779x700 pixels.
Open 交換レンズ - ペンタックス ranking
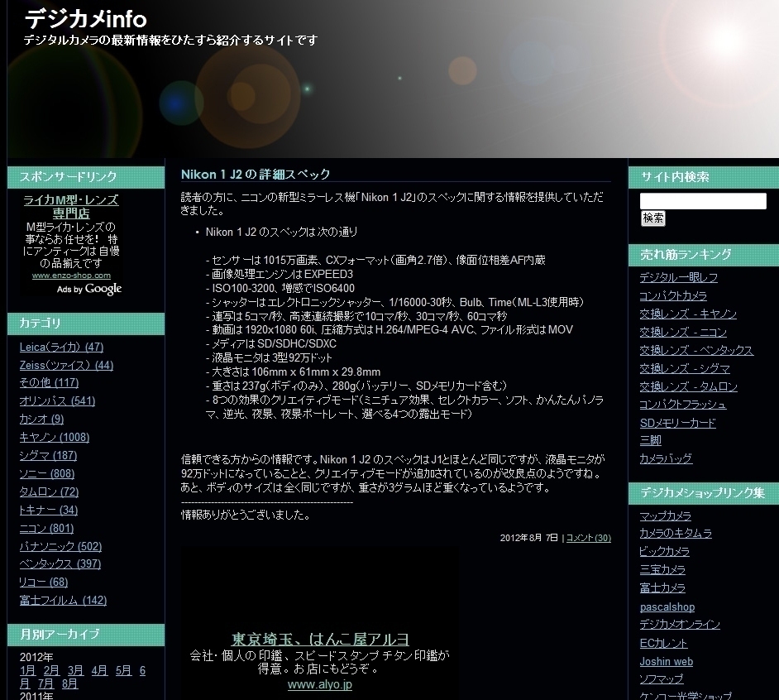click(696, 351)
